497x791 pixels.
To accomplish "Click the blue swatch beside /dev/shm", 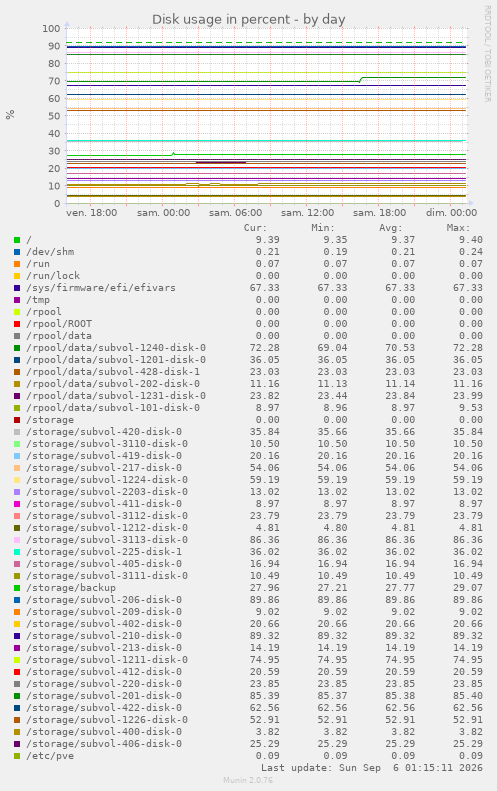I will point(17,252).
